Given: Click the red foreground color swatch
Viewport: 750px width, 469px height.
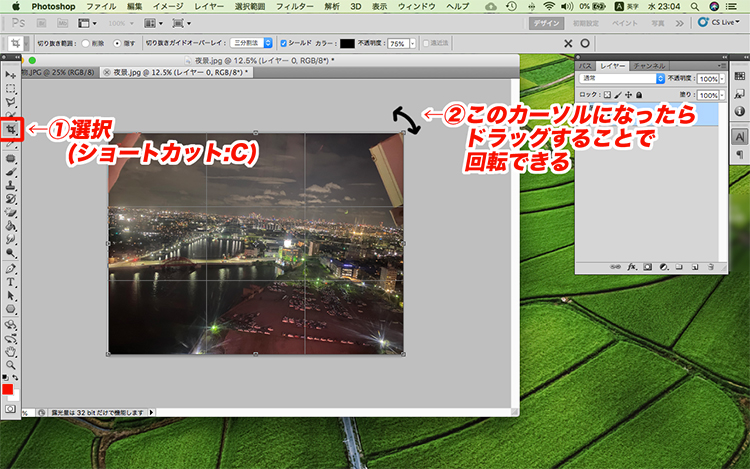Looking at the screenshot, I should [x=7, y=389].
